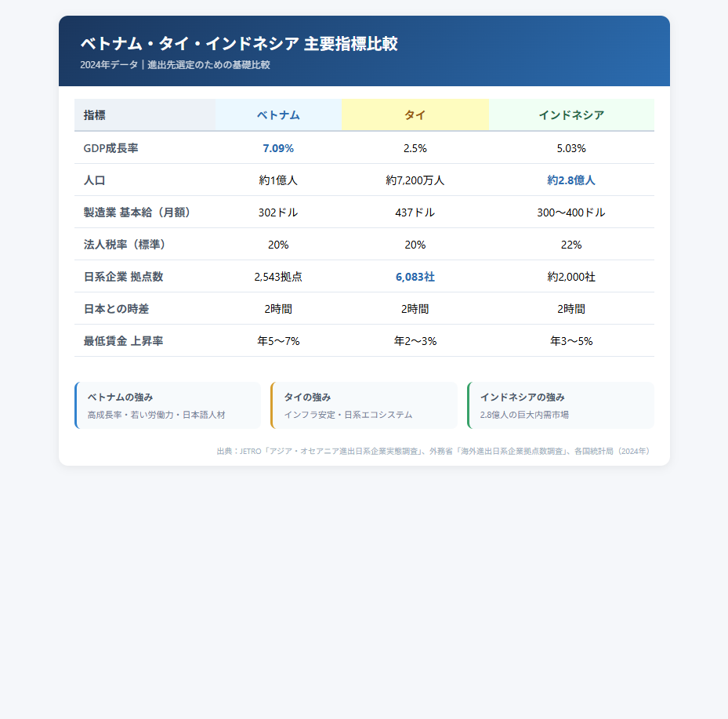
Task: Open the ベトナムの強み card
Action: pyautogui.click(x=168, y=405)
